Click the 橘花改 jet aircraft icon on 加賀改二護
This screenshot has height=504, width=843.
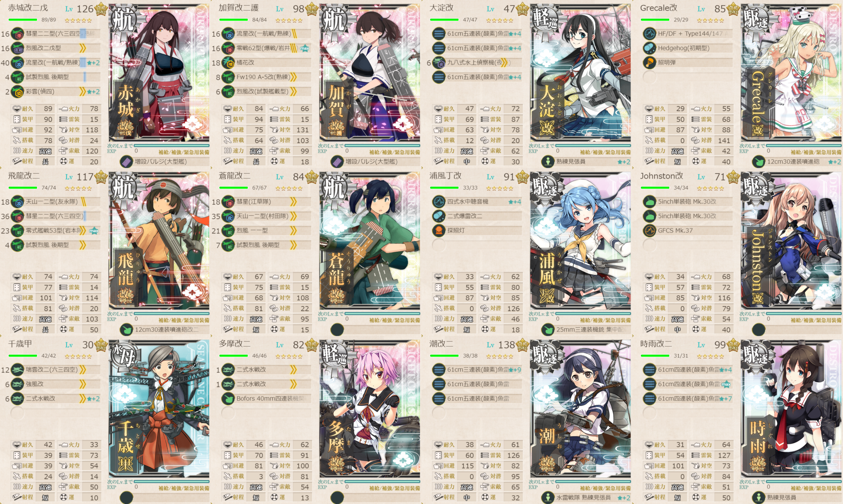click(228, 63)
